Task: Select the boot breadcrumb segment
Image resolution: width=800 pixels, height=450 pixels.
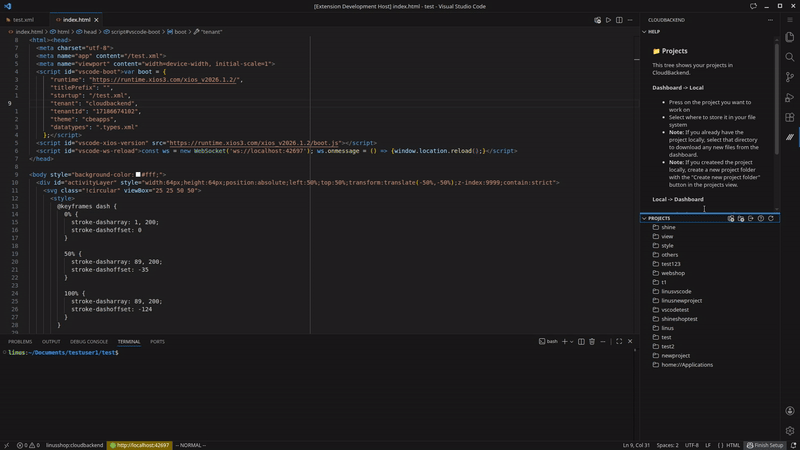Action: coord(177,32)
